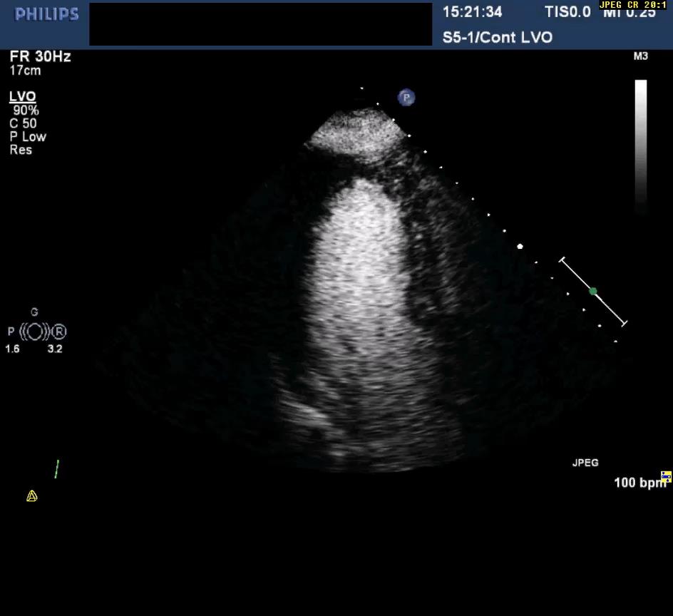
Task: Click the penetration-resolution gauge icon
Action: [x=35, y=332]
